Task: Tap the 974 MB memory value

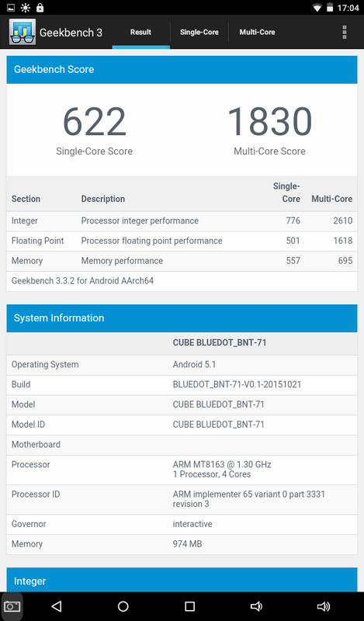Action: (187, 544)
